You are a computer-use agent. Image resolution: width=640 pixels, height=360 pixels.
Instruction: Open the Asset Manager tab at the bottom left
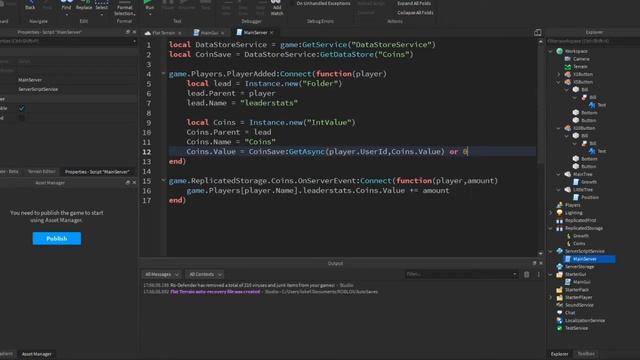point(36,354)
